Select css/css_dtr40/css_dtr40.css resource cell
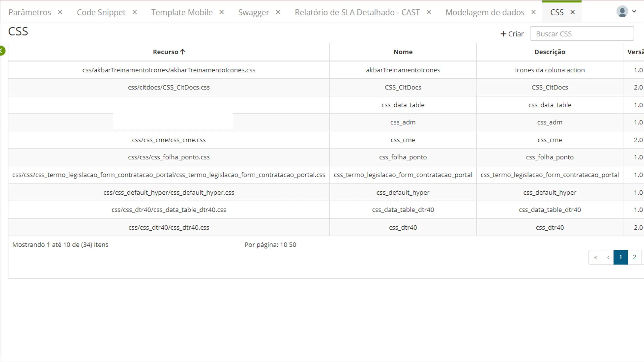The height and width of the screenshot is (362, 644). (x=169, y=227)
